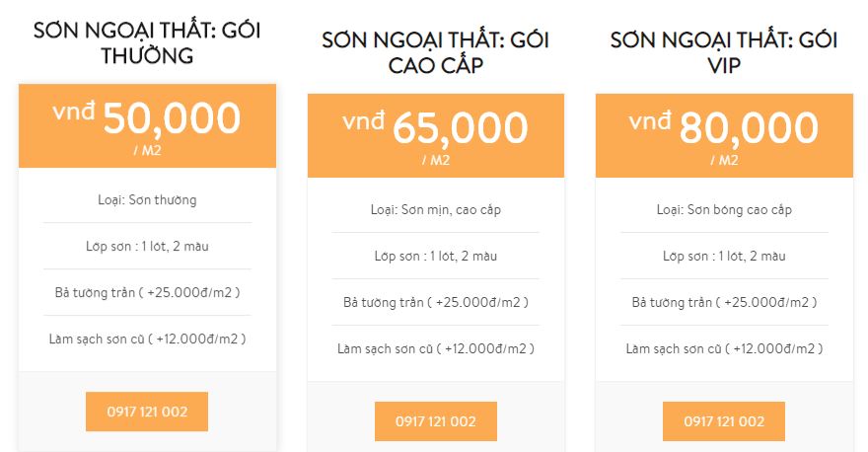Click the phone button in the Gói Thường card

pyautogui.click(x=147, y=412)
